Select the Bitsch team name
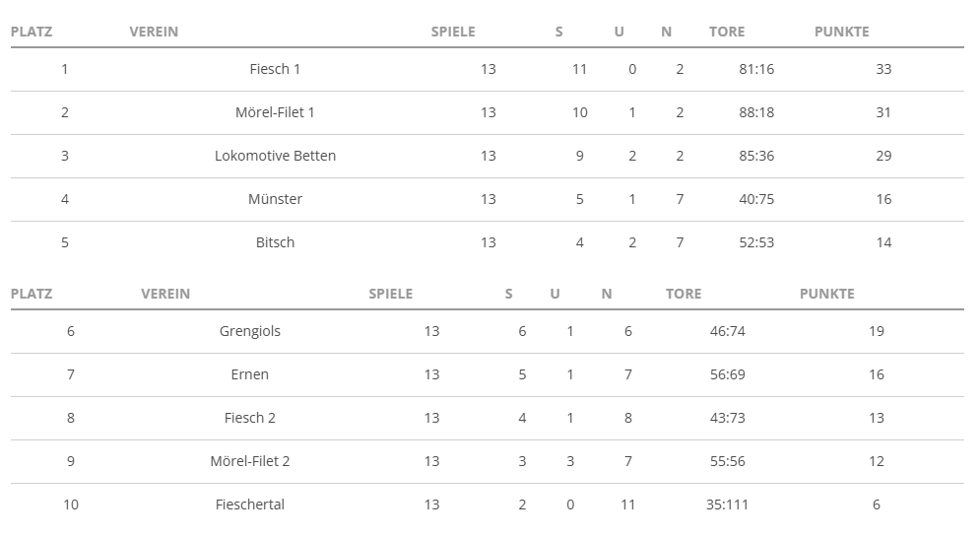The width and height of the screenshot is (980, 538). click(x=275, y=242)
